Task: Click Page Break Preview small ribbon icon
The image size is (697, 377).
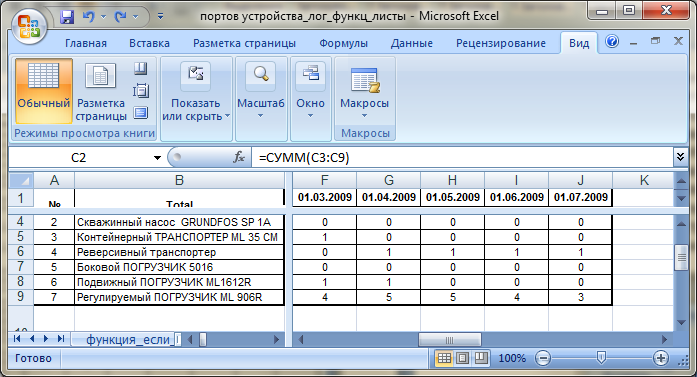Action: pos(140,68)
